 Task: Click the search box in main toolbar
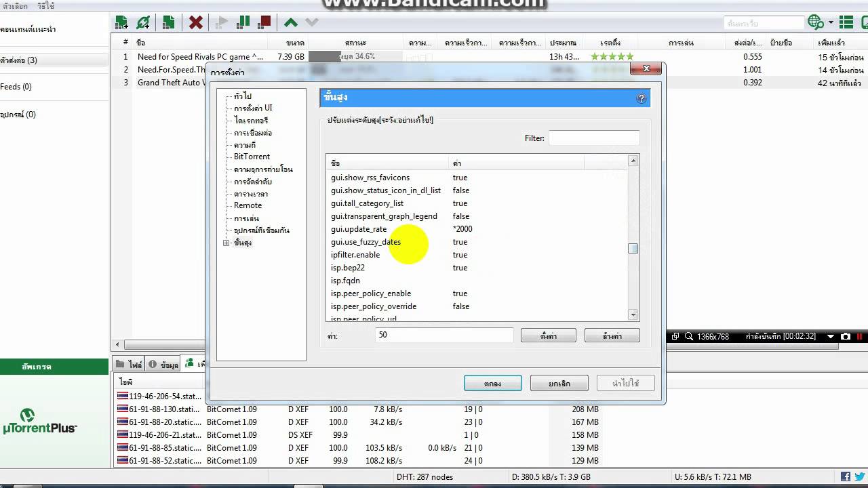tap(764, 23)
